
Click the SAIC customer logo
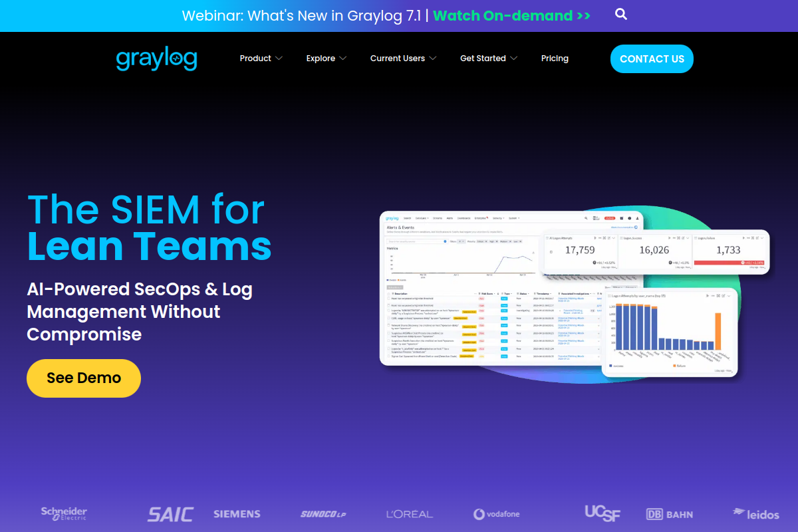tap(170, 514)
